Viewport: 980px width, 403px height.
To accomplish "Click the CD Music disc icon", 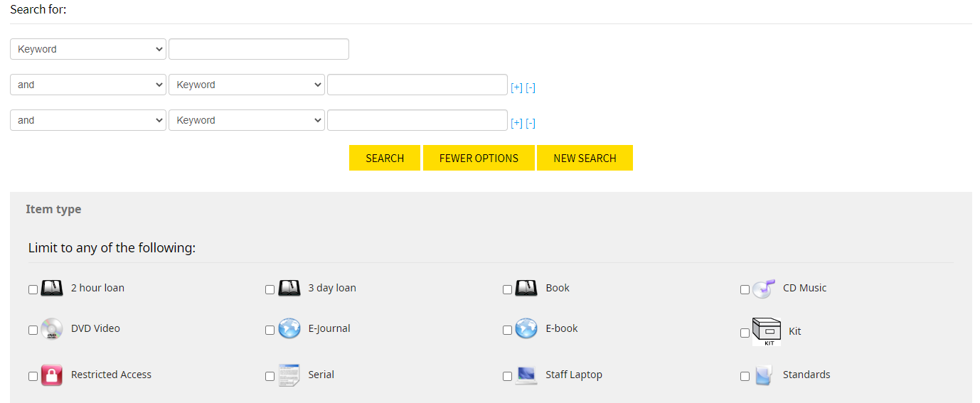I will [x=763, y=289].
